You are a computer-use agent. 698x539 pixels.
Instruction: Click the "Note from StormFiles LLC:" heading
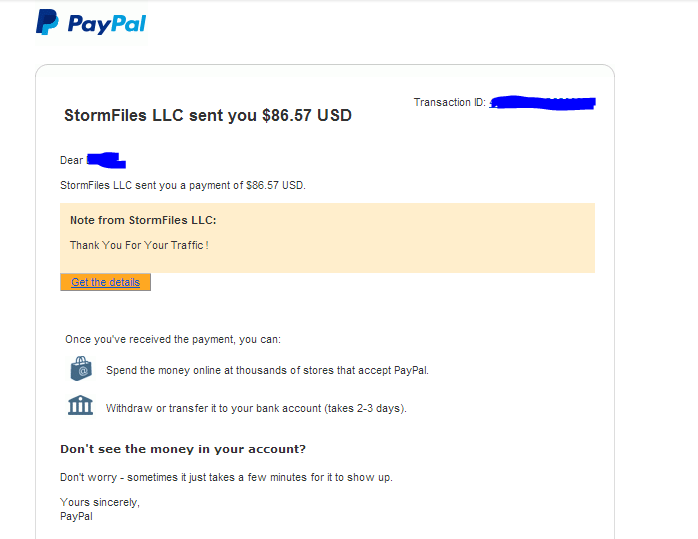point(143,220)
